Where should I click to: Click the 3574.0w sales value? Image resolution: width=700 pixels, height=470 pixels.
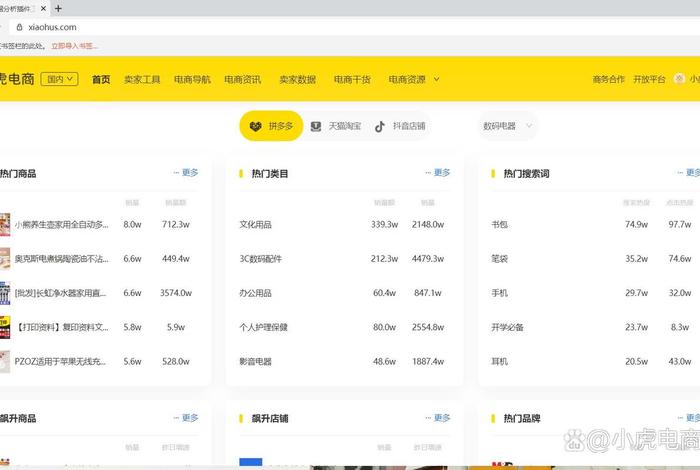[x=176, y=293]
